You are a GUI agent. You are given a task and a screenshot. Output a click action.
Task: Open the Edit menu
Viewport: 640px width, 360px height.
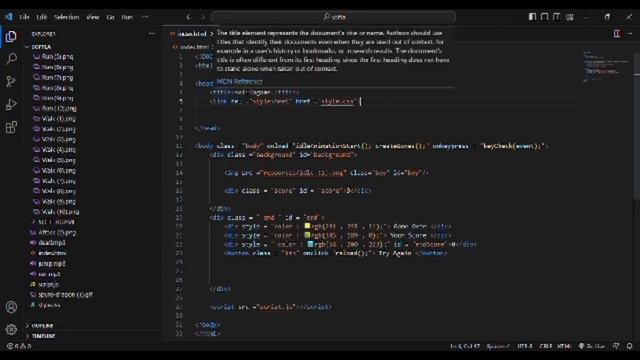coord(42,17)
